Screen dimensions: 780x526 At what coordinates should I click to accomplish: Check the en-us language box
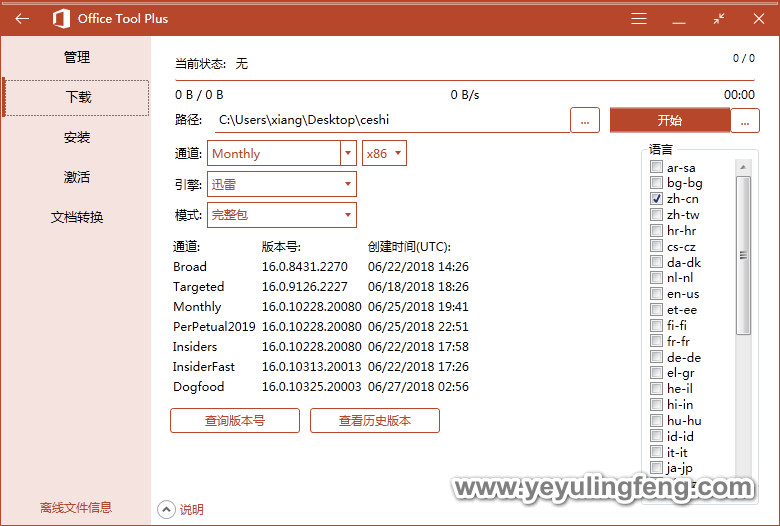coord(656,294)
